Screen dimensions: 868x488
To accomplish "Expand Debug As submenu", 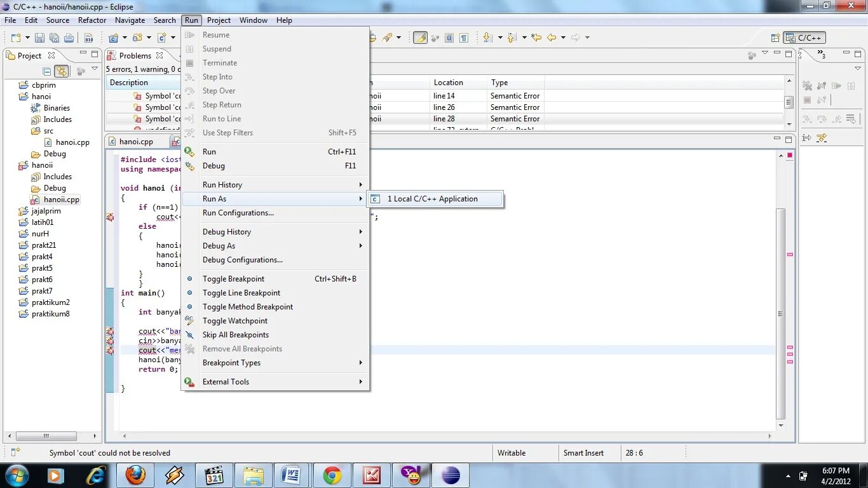I will (x=276, y=246).
